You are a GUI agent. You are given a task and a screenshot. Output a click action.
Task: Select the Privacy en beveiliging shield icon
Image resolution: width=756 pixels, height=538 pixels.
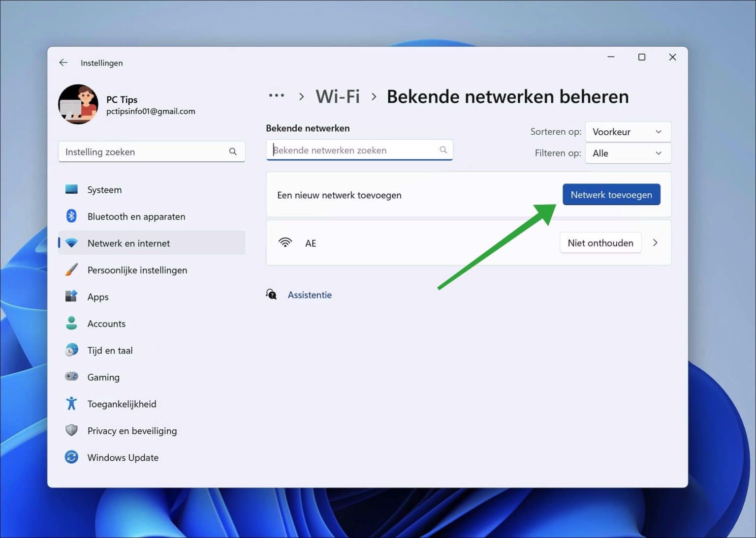pyautogui.click(x=72, y=430)
